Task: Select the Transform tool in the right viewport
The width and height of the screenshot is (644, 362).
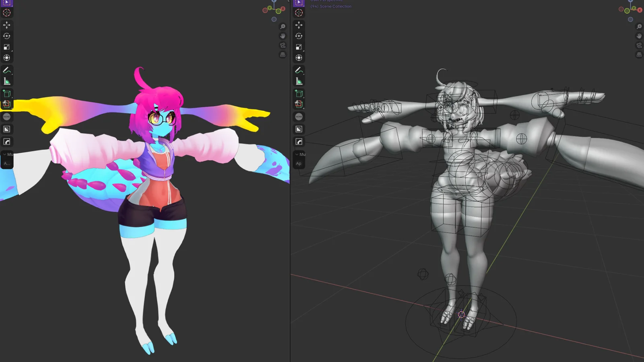Action: tap(299, 58)
